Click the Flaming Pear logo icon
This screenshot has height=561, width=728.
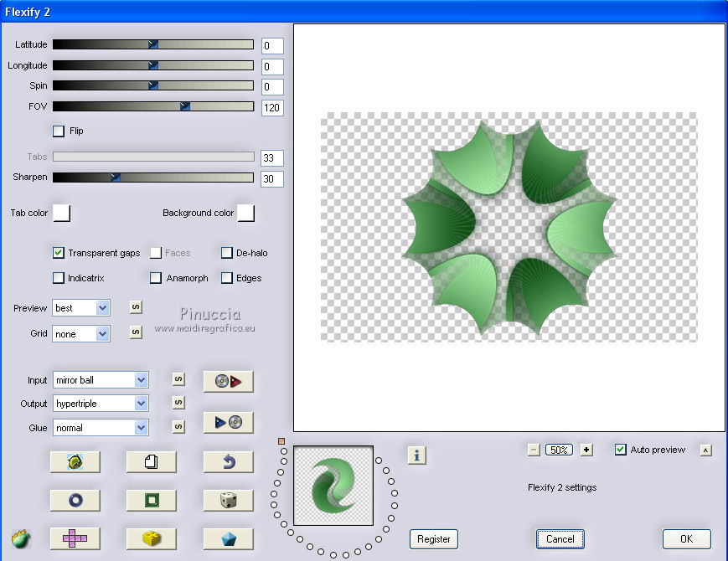click(21, 539)
